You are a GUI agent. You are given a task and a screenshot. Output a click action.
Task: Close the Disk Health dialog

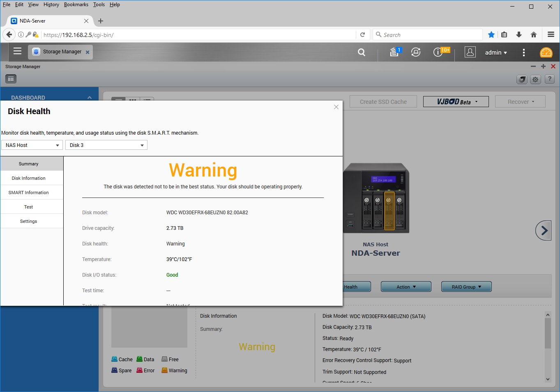pos(336,107)
